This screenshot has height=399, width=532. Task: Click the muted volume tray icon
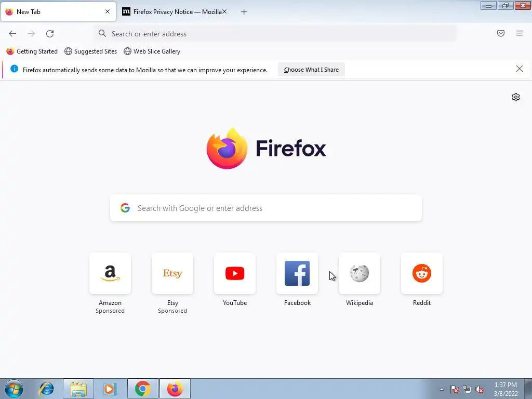pos(480,389)
